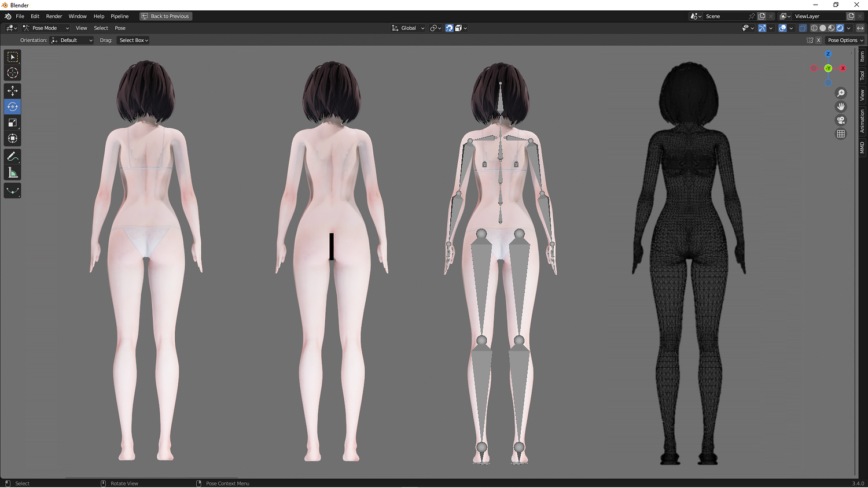Toggle viewport gizmos button
This screenshot has width=868, height=488.
point(762,28)
